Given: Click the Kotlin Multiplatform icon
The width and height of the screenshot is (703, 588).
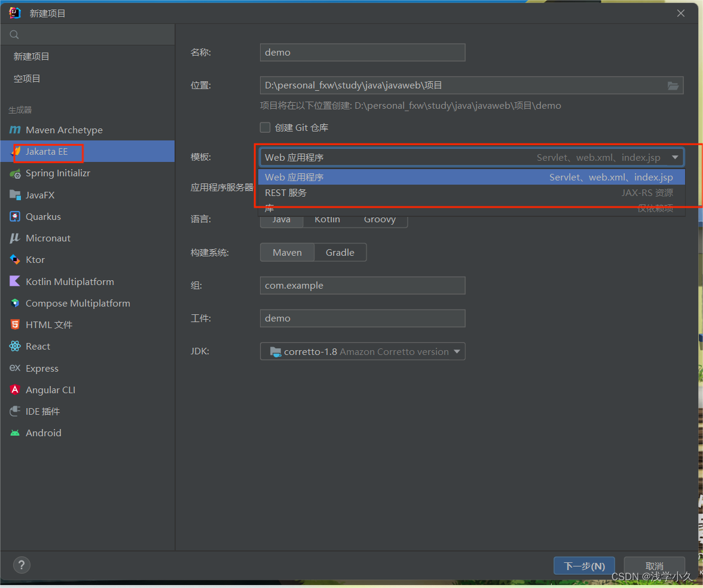Looking at the screenshot, I should point(15,281).
